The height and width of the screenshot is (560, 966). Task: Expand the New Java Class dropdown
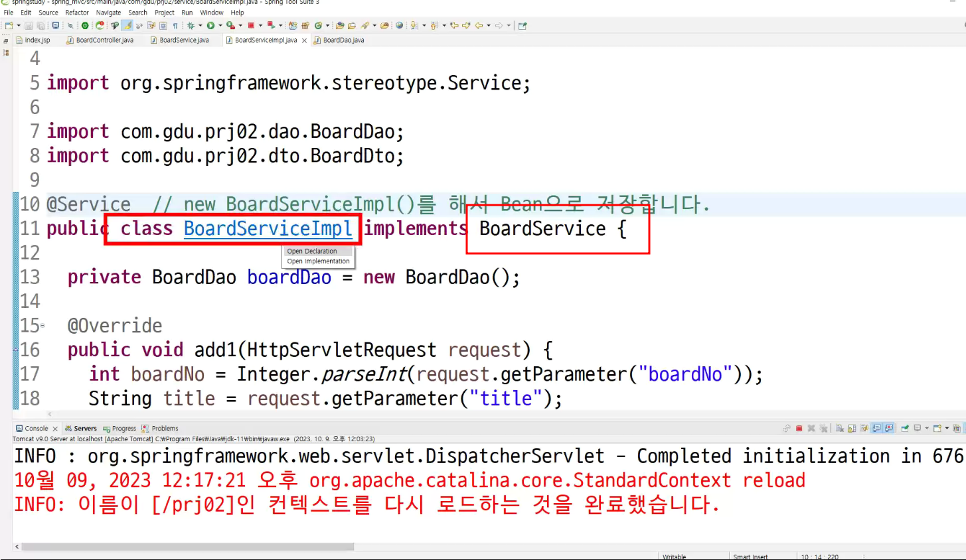328,26
